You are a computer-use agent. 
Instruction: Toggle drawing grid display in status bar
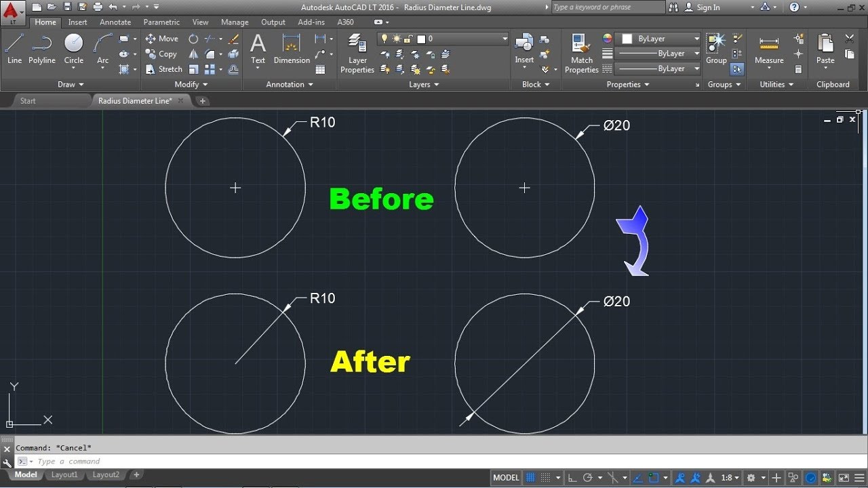[x=531, y=478]
